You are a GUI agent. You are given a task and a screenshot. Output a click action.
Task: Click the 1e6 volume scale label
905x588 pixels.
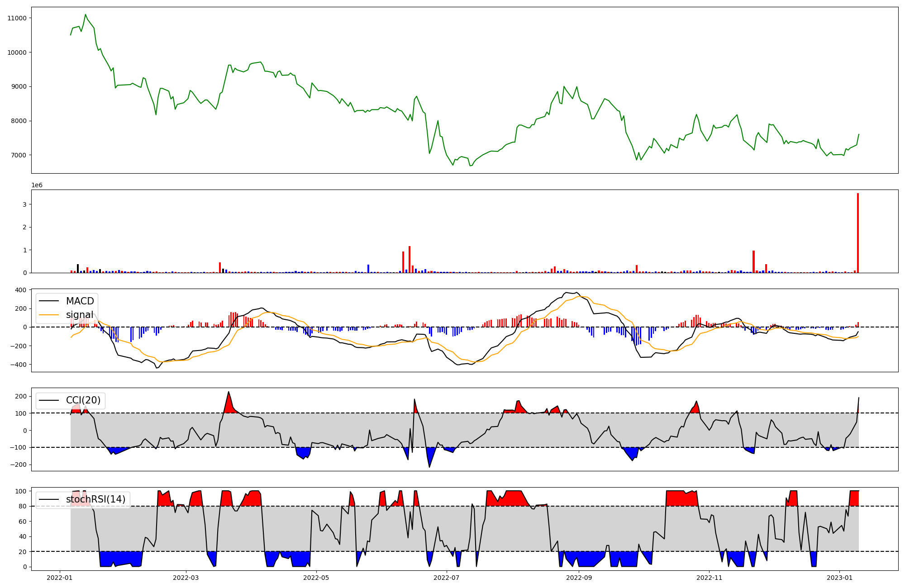coord(37,185)
